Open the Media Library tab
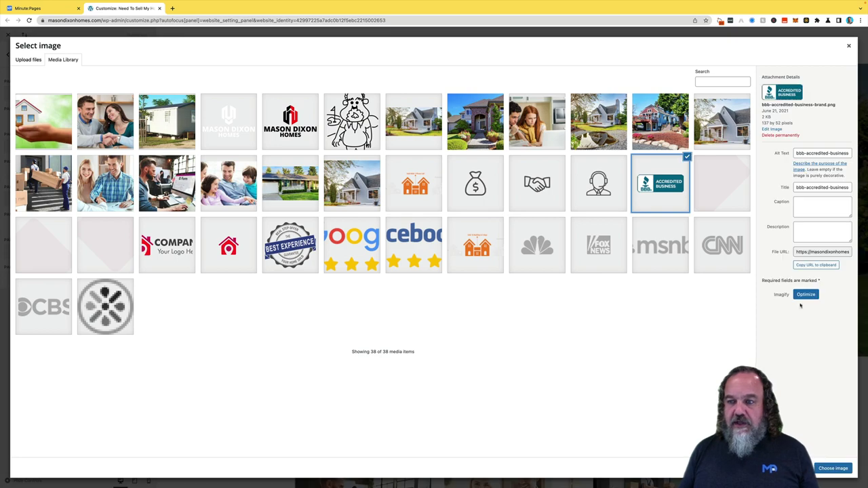 click(x=63, y=60)
